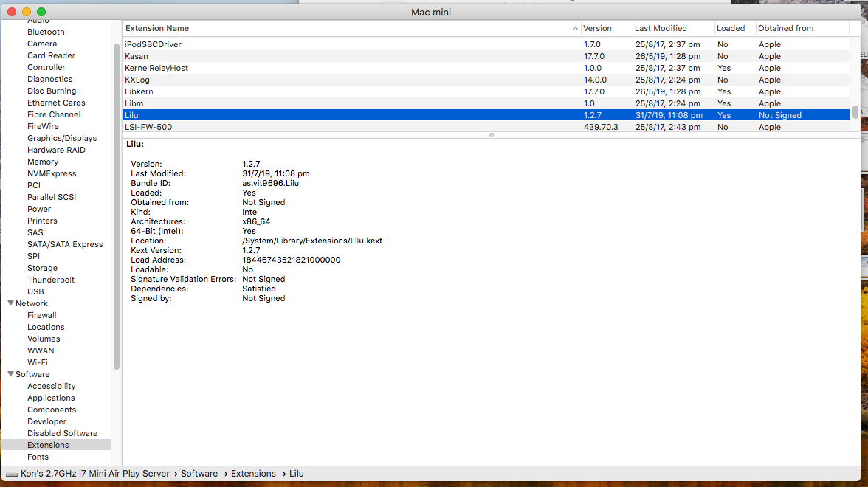
Task: Select the Libm extension row
Action: pos(486,103)
